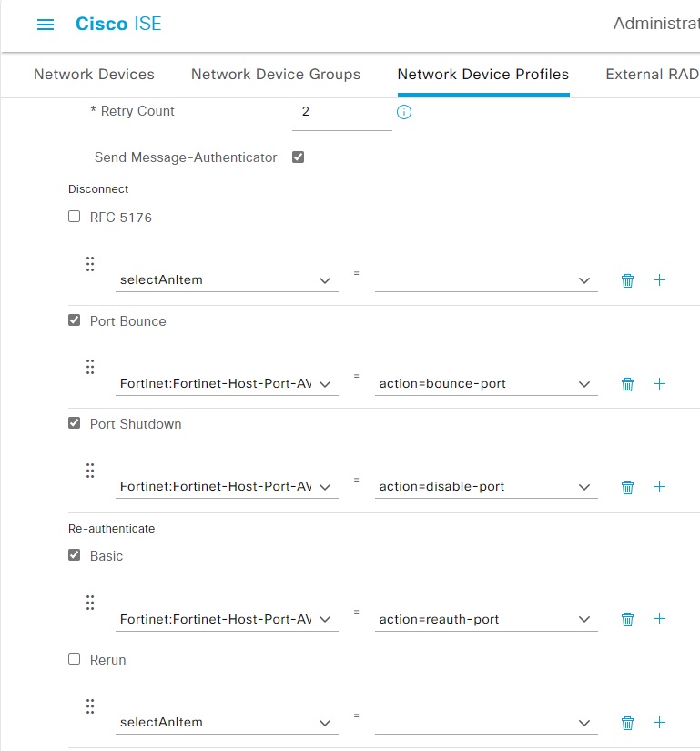The height and width of the screenshot is (751, 700).
Task: Switch to the Network Devices tab
Action: coord(94,75)
